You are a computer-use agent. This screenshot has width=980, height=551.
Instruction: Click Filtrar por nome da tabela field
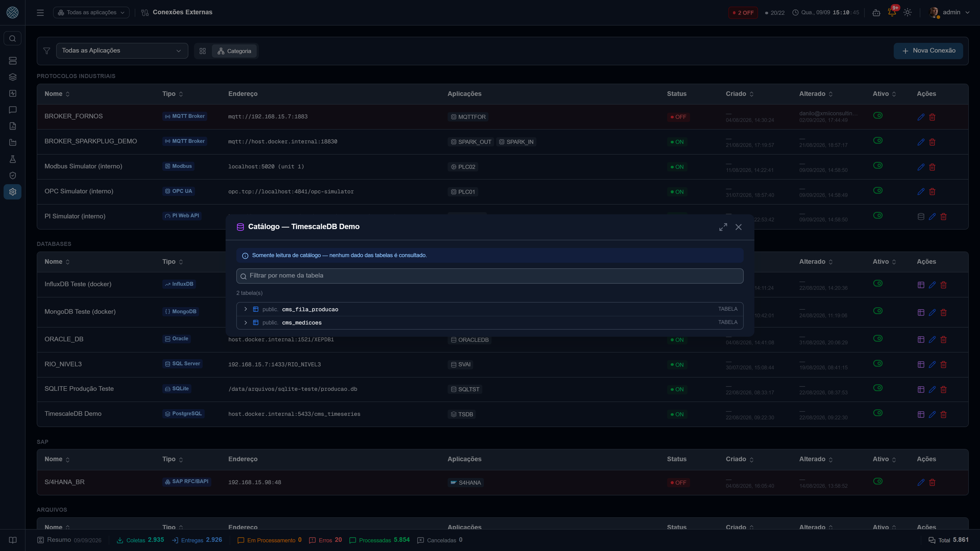(x=490, y=276)
